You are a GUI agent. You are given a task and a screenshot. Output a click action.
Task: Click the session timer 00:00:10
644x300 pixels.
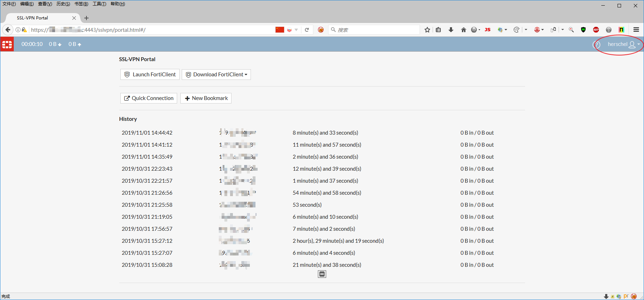coord(32,44)
